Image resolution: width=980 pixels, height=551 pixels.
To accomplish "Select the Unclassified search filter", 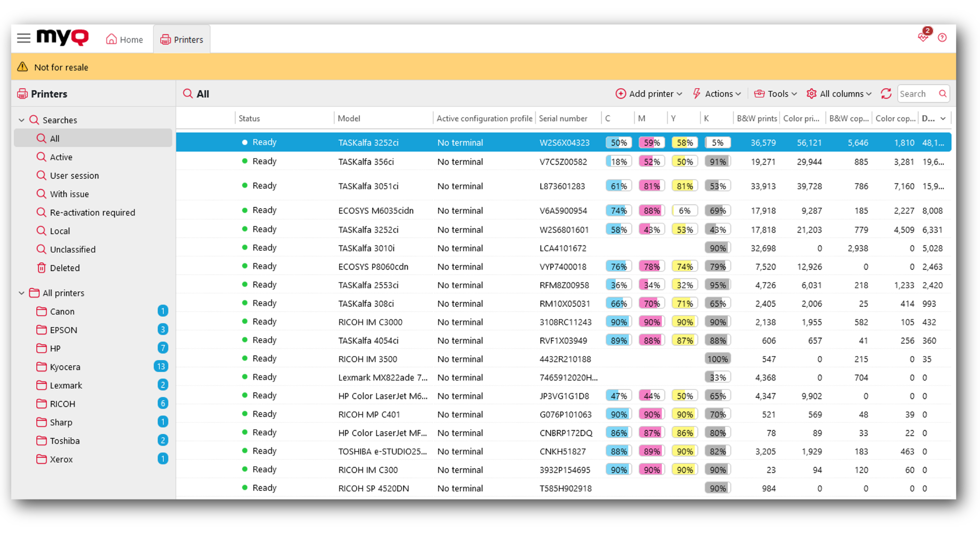I will [x=93, y=249].
